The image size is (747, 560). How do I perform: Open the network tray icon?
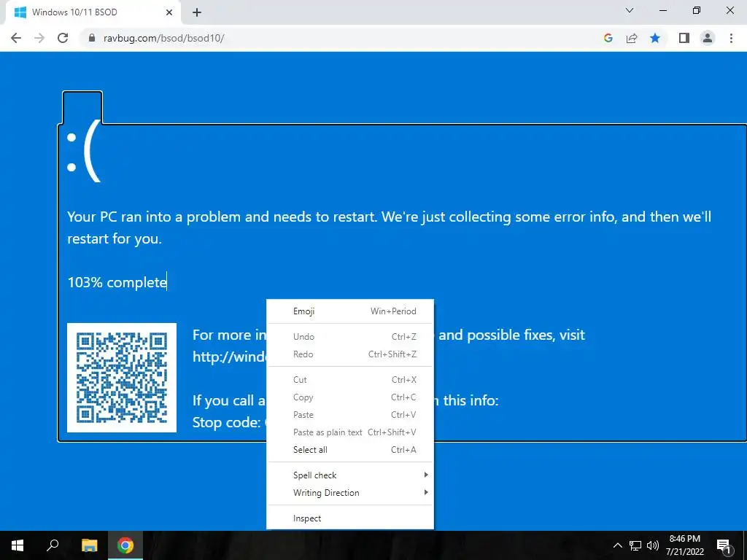[x=635, y=545]
